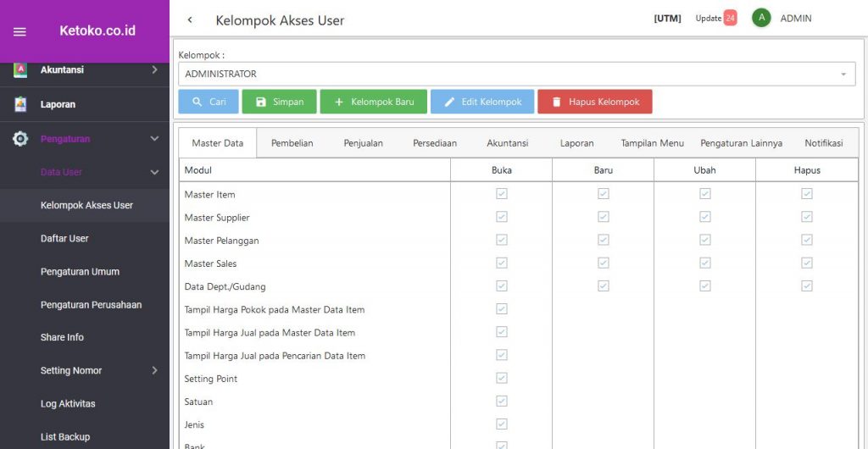This screenshot has height=449, width=868.
Task: Switch to the Persediaan tab
Action: click(435, 143)
